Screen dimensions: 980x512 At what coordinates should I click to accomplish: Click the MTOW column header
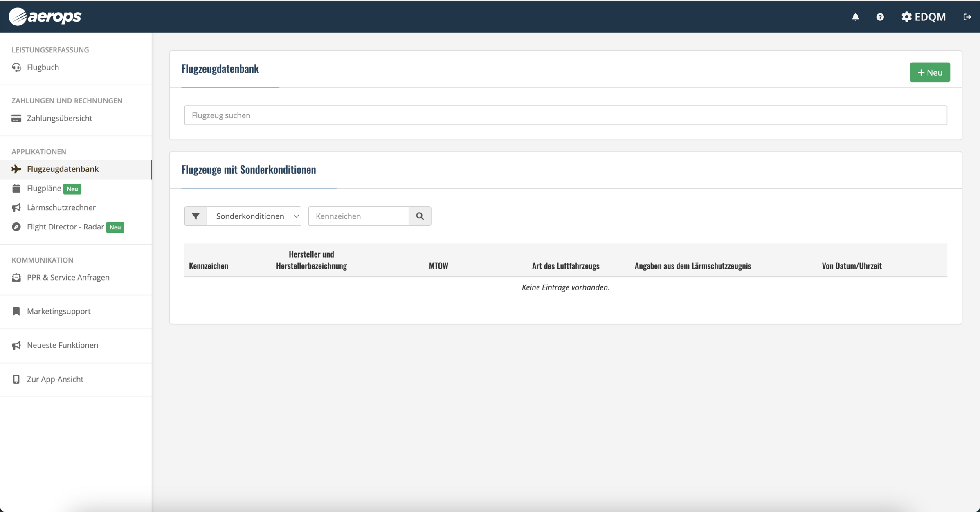pos(438,266)
